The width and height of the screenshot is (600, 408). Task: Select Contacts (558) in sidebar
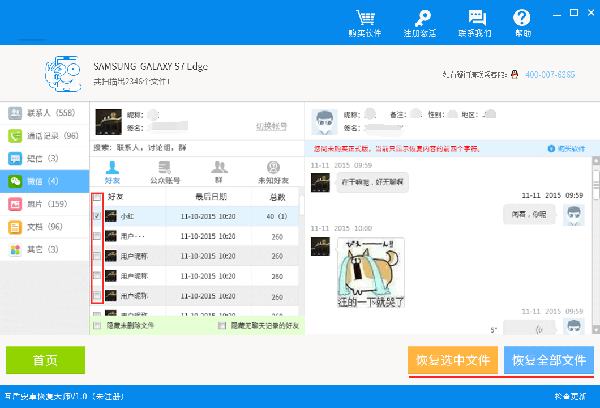click(x=44, y=113)
